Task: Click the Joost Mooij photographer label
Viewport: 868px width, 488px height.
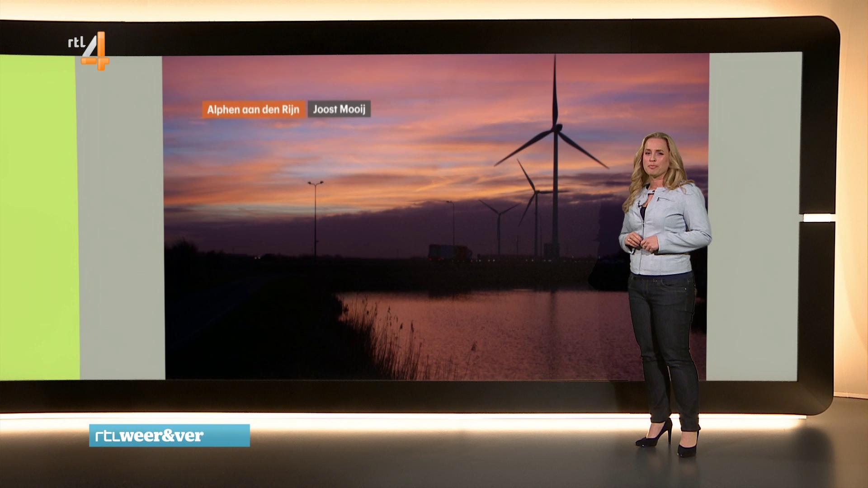Action: [339, 109]
